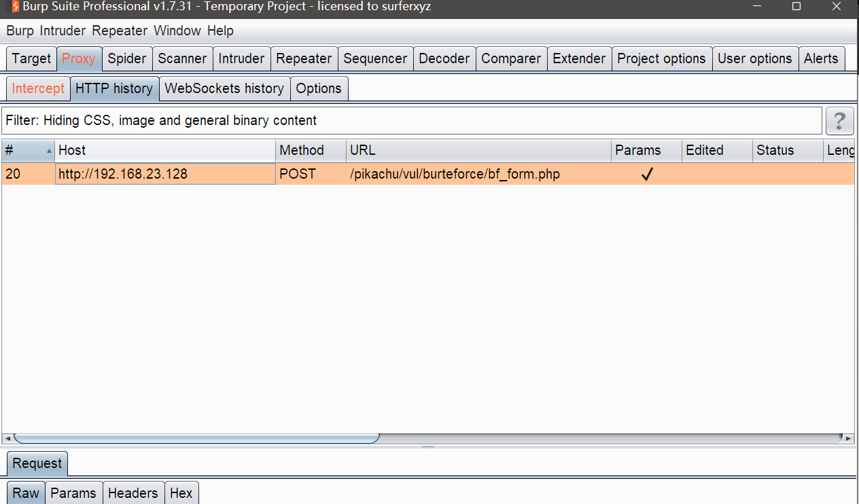Screen dimensions: 859x504
Task: Open the Intruder menu in menu bar
Action: 63,31
